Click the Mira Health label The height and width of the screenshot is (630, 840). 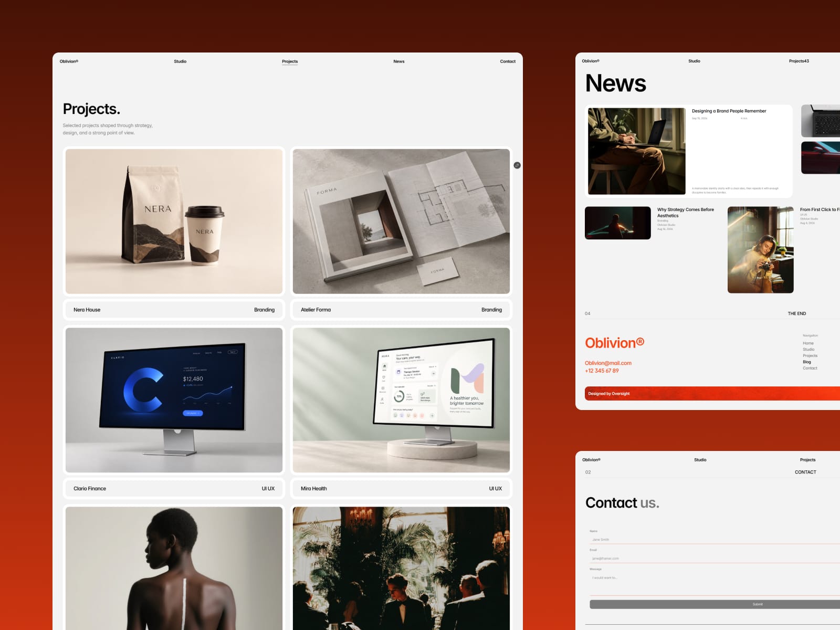[x=313, y=489]
